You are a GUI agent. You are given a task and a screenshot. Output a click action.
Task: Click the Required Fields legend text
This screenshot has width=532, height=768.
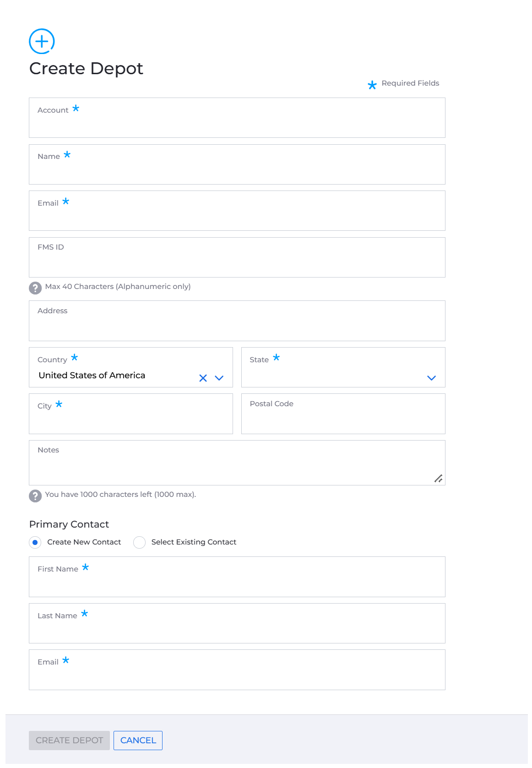410,83
